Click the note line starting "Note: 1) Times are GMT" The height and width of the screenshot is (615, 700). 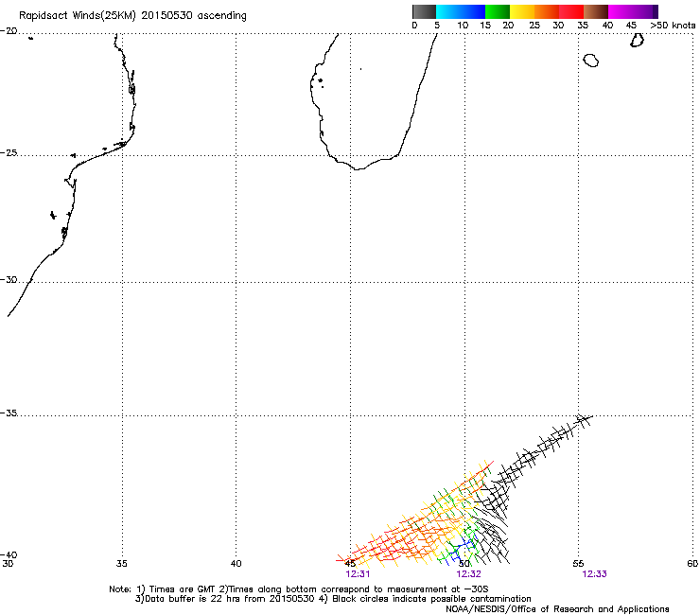point(298,589)
